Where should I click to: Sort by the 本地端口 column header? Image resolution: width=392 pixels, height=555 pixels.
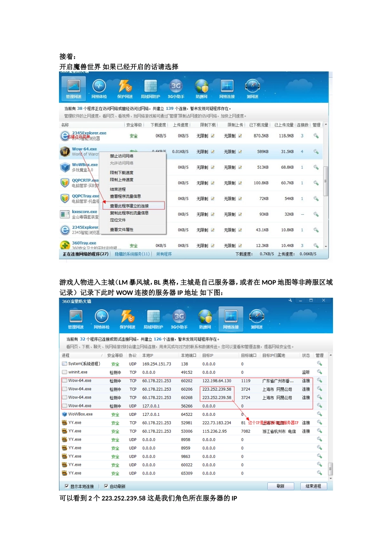tap(189, 355)
